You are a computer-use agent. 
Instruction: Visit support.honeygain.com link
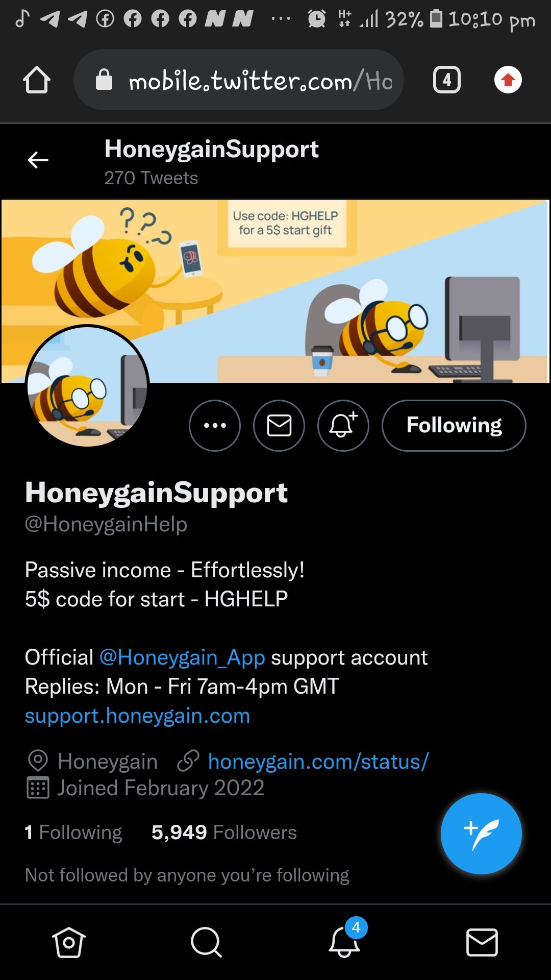pos(138,716)
